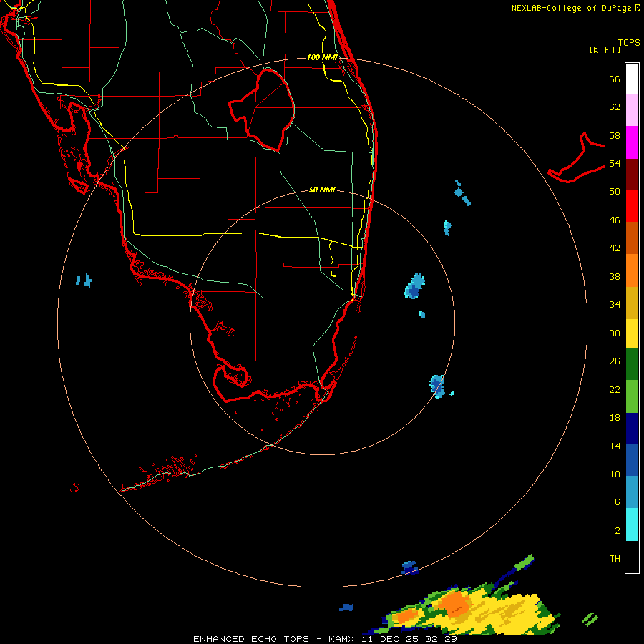Select the TH legend label
The width and height of the screenshot is (644, 644).
click(x=615, y=558)
